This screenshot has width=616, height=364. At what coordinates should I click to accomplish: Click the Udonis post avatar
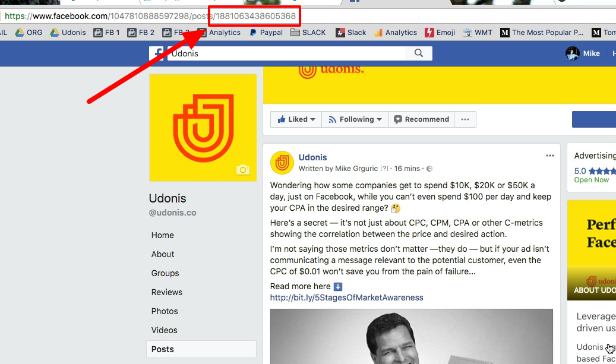pos(282,163)
